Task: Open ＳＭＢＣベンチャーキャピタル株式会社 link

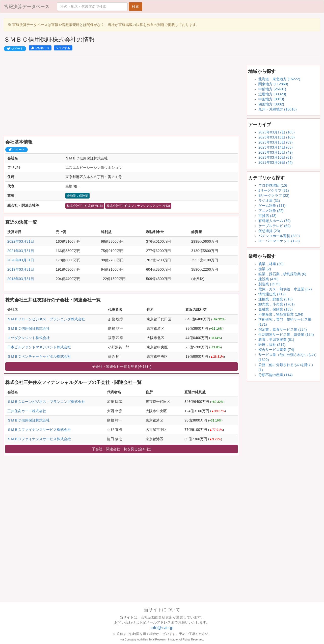Action: click(39, 356)
